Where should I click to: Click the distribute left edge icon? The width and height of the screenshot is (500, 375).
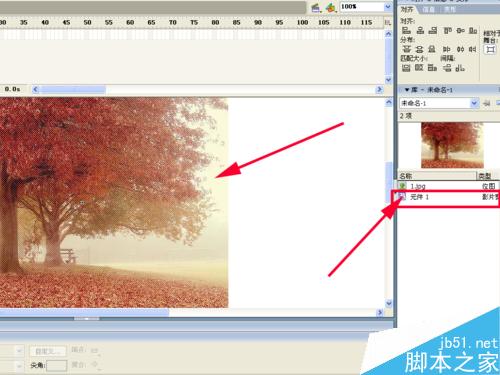tap(447, 49)
